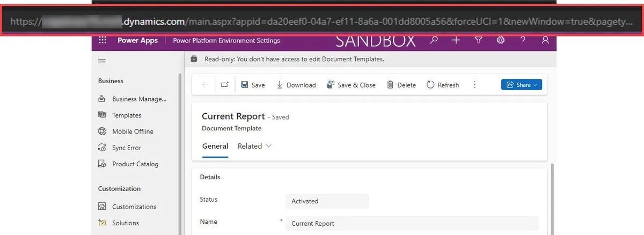Open Solutions in the Customization section
This screenshot has width=644, height=235.
(x=126, y=223)
